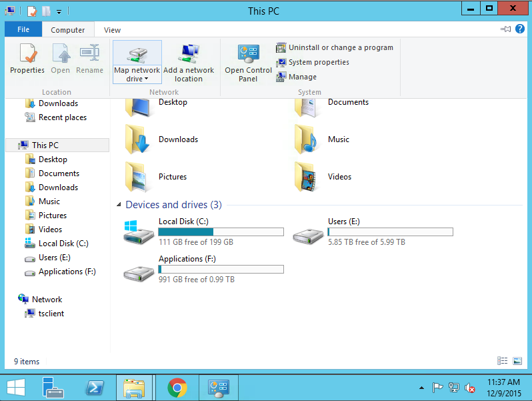Click the Map network drive icon
This screenshot has height=401, width=532.
[x=137, y=55]
